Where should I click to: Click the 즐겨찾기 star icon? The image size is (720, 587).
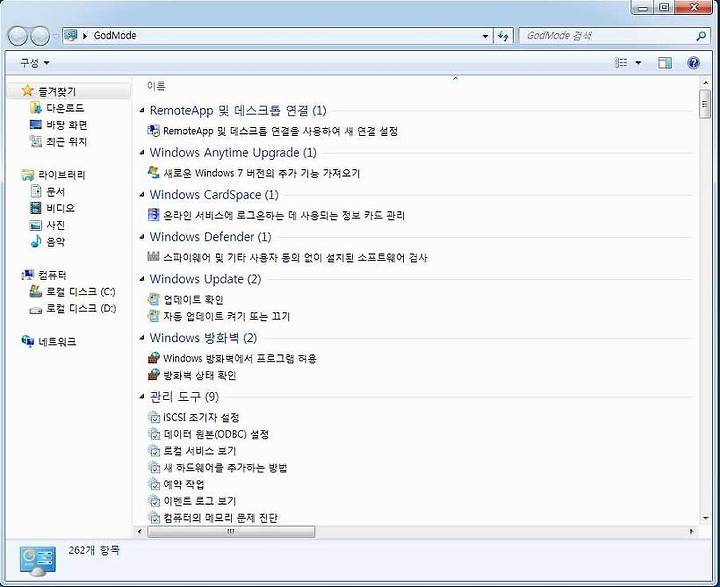click(28, 90)
